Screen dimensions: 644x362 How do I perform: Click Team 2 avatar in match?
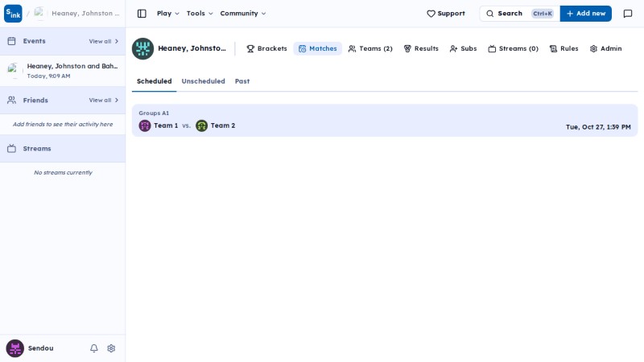(x=202, y=125)
